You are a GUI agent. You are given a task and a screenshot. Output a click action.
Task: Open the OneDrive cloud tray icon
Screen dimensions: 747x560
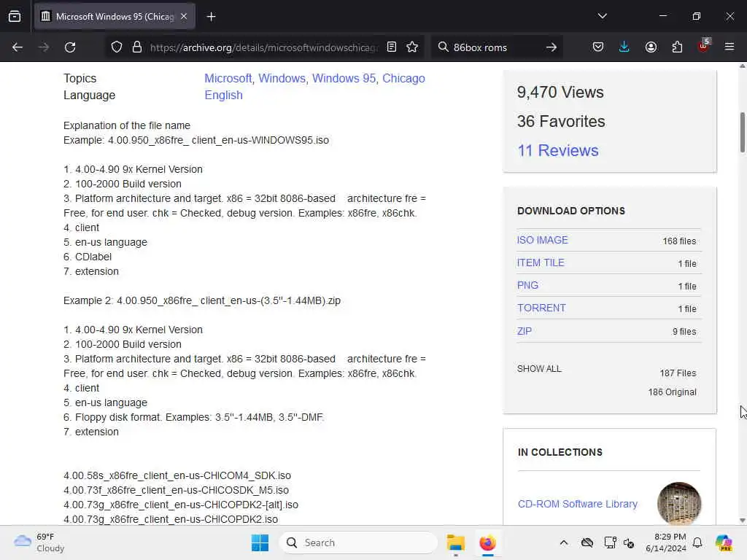(x=587, y=542)
